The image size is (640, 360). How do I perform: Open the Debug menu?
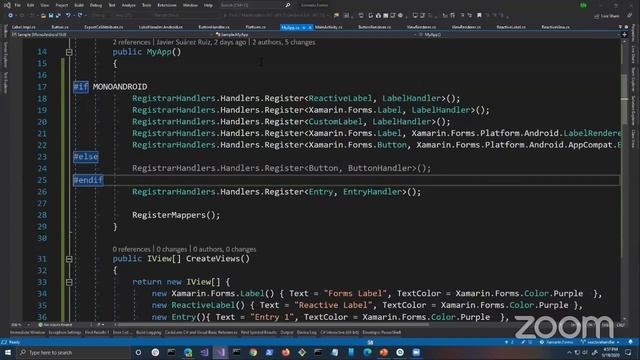point(96,5)
